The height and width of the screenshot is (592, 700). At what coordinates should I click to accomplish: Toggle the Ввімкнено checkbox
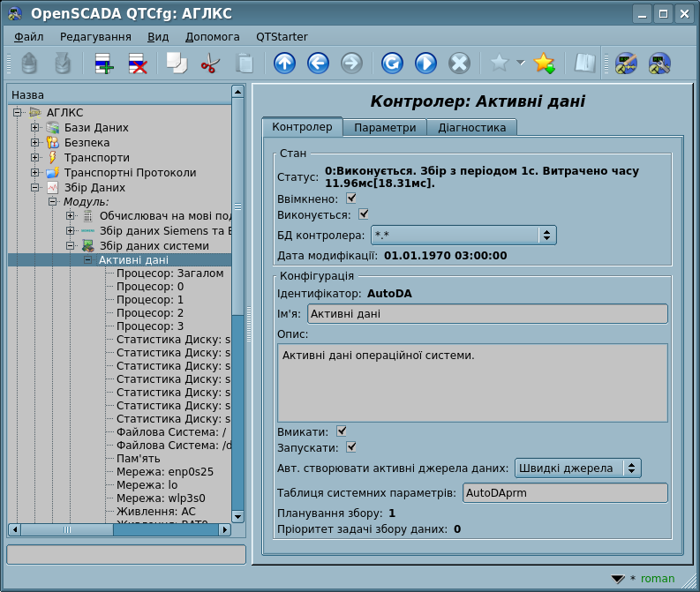[x=351, y=199]
